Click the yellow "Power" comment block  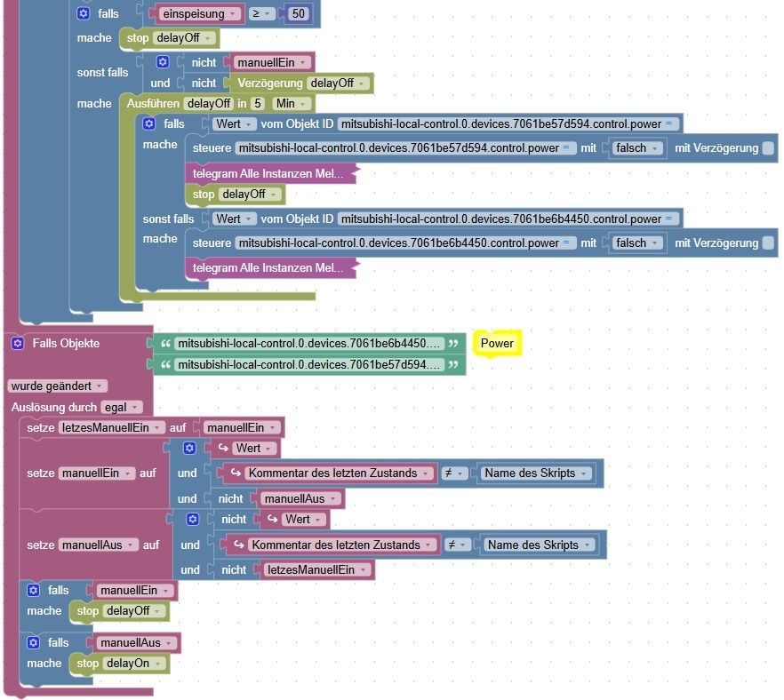497,343
